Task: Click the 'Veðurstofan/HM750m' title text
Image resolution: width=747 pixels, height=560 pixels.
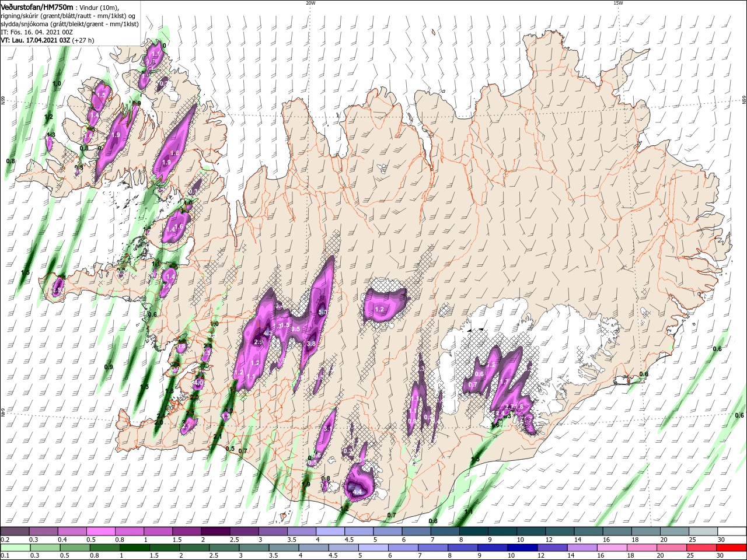Action: click(x=37, y=7)
